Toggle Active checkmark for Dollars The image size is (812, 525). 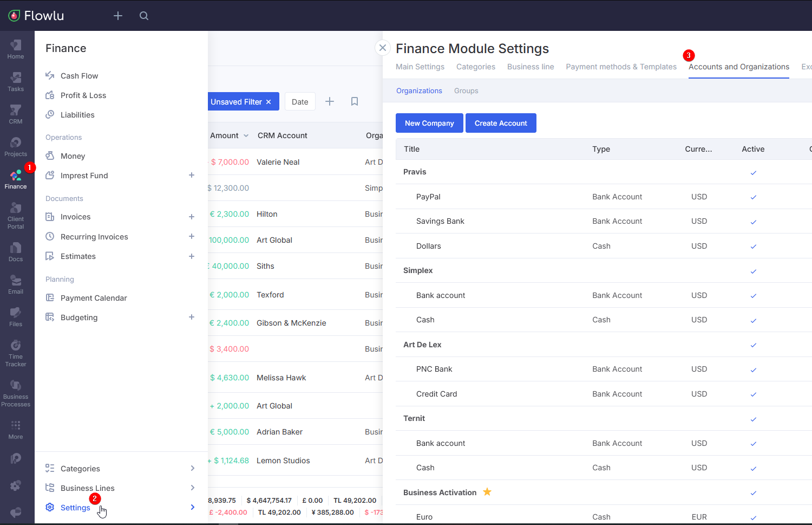[x=754, y=247]
